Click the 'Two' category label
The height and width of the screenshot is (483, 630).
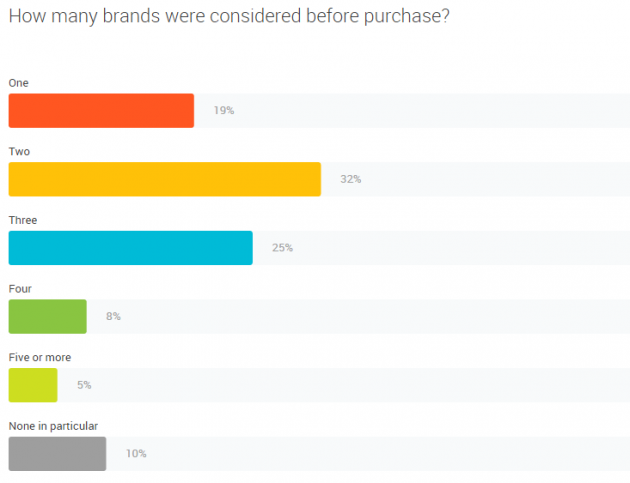pos(18,151)
